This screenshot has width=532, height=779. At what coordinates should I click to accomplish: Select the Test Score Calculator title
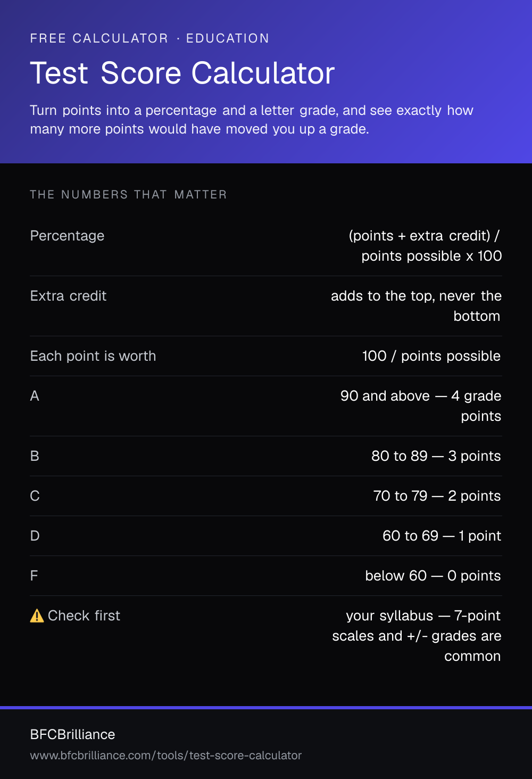[x=182, y=73]
